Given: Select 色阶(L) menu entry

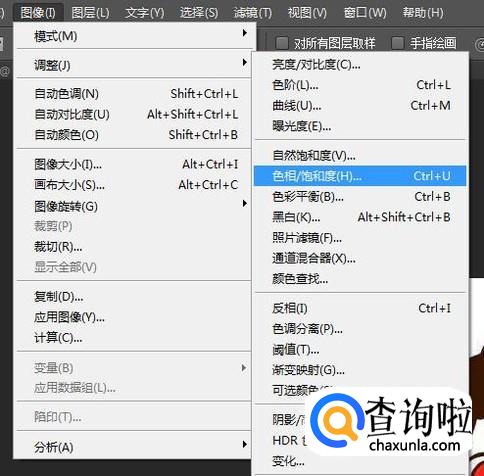Looking at the screenshot, I should 361,85.
